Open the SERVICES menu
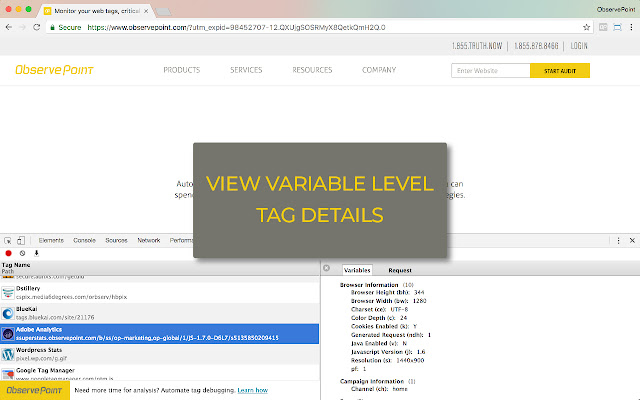The width and height of the screenshot is (640, 400). pos(246,70)
